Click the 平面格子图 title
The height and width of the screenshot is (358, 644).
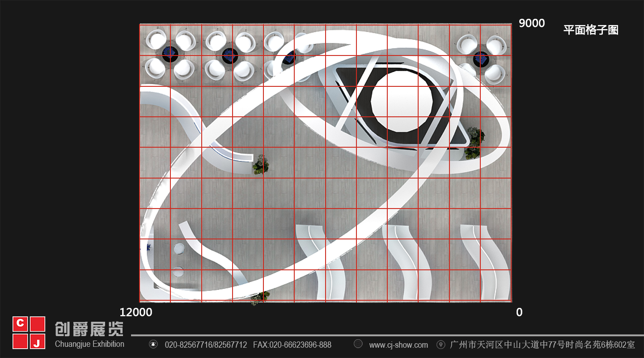click(591, 30)
